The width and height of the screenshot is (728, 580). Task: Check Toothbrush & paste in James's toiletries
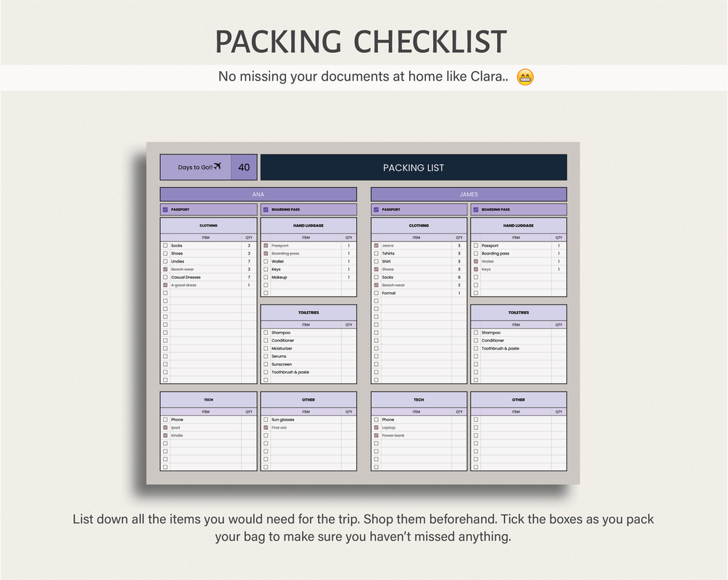pyautogui.click(x=475, y=348)
